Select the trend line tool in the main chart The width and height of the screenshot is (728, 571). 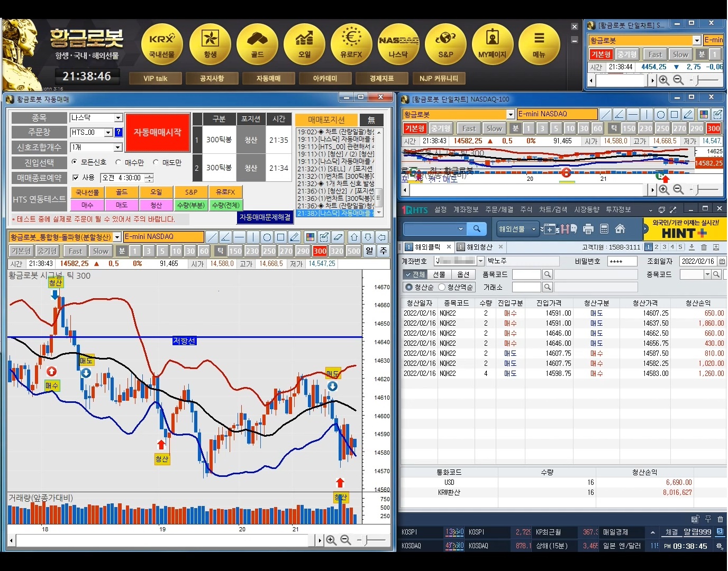pos(212,237)
